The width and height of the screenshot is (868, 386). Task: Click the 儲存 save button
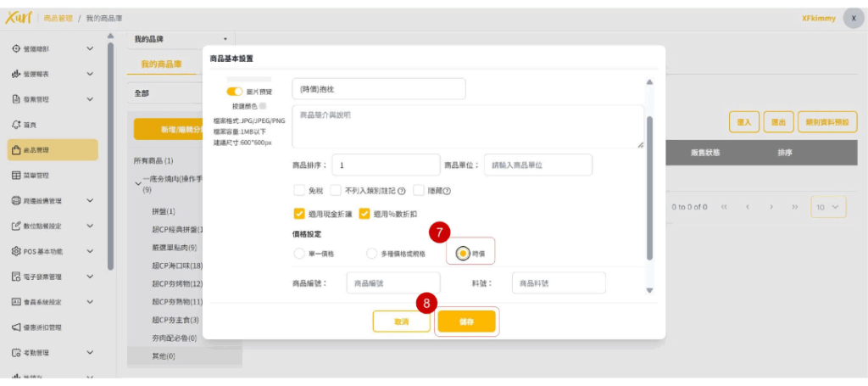point(466,322)
